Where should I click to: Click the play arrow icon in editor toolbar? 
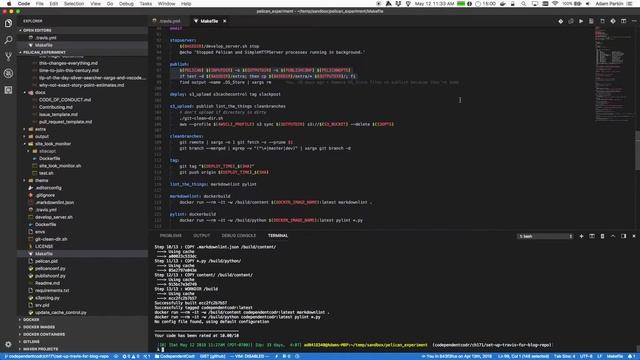(x=581, y=21)
